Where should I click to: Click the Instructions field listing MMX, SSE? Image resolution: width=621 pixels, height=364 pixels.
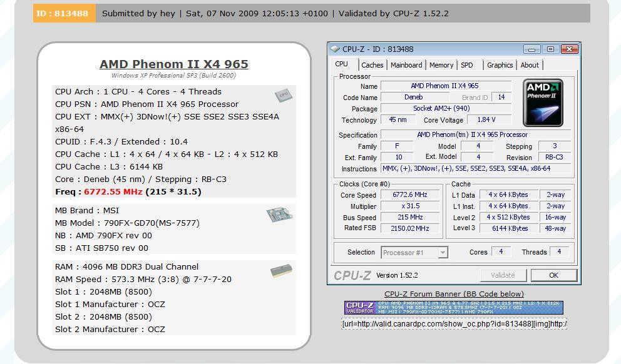(476, 168)
